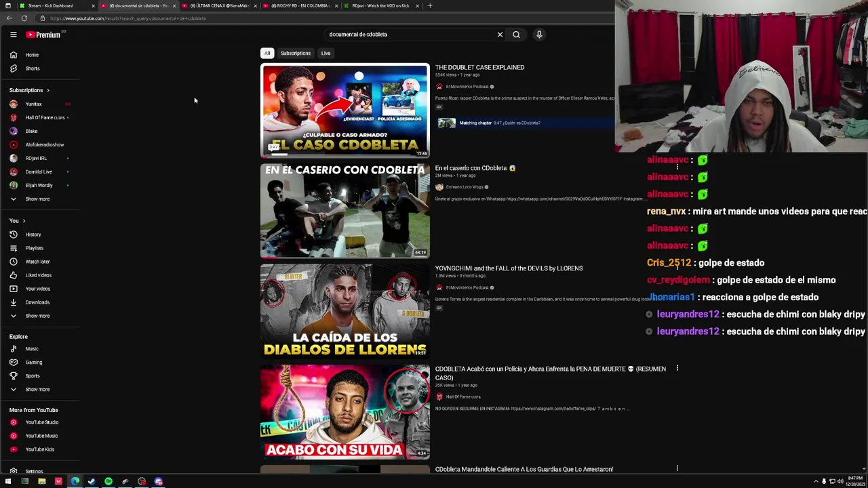Expand the You section chevron
The height and width of the screenshot is (488, 868).
pyautogui.click(x=24, y=221)
